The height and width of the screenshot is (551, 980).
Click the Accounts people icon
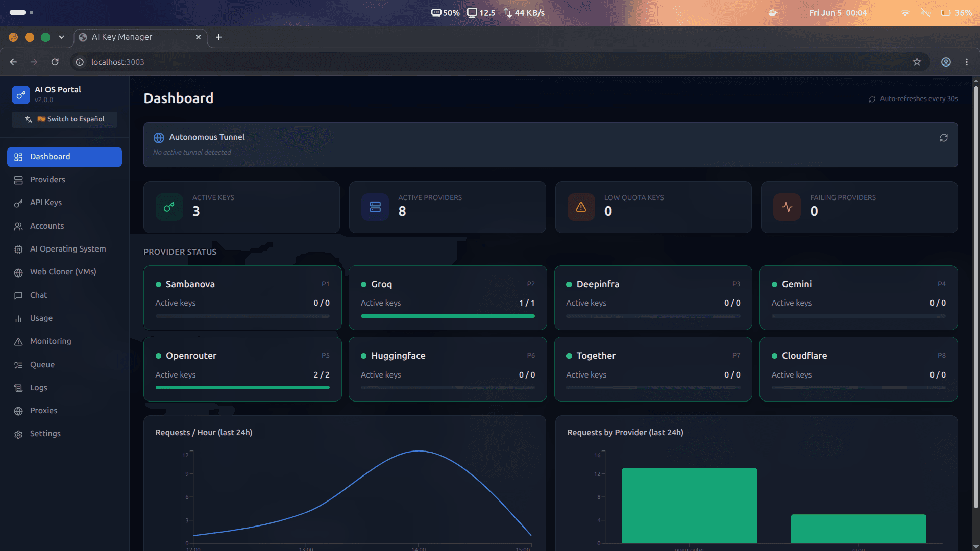[x=18, y=226]
